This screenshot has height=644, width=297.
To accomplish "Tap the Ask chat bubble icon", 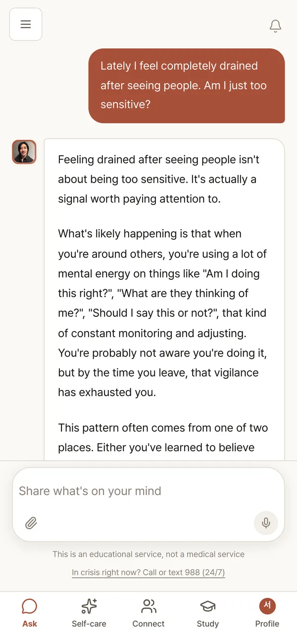I will [30, 606].
